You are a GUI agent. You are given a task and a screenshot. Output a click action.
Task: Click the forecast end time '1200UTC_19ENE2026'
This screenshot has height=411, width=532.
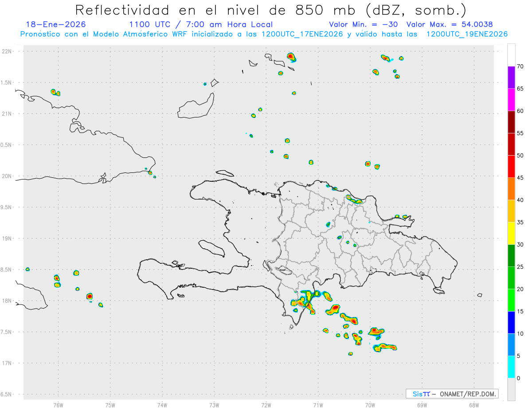click(x=467, y=34)
